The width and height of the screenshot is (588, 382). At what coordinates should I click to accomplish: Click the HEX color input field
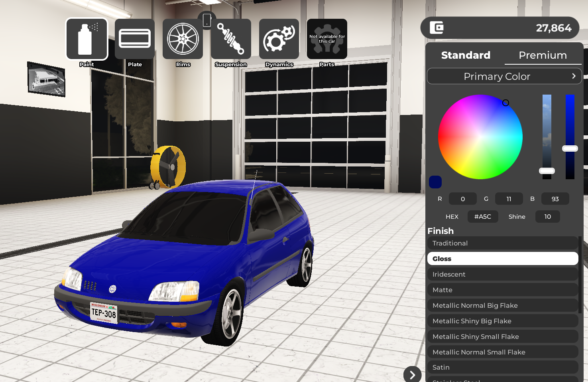(x=482, y=217)
